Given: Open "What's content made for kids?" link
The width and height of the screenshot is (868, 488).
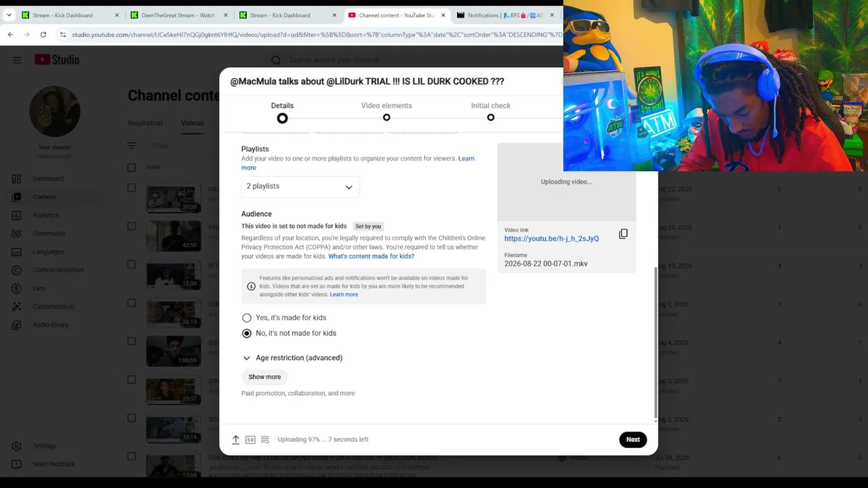Looking at the screenshot, I should tap(371, 256).
